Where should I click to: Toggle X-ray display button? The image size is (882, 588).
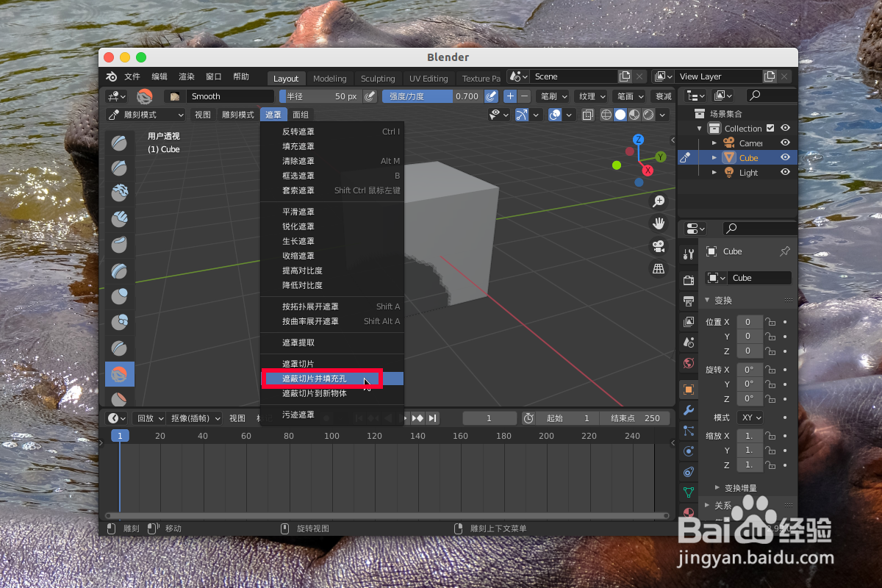588,115
